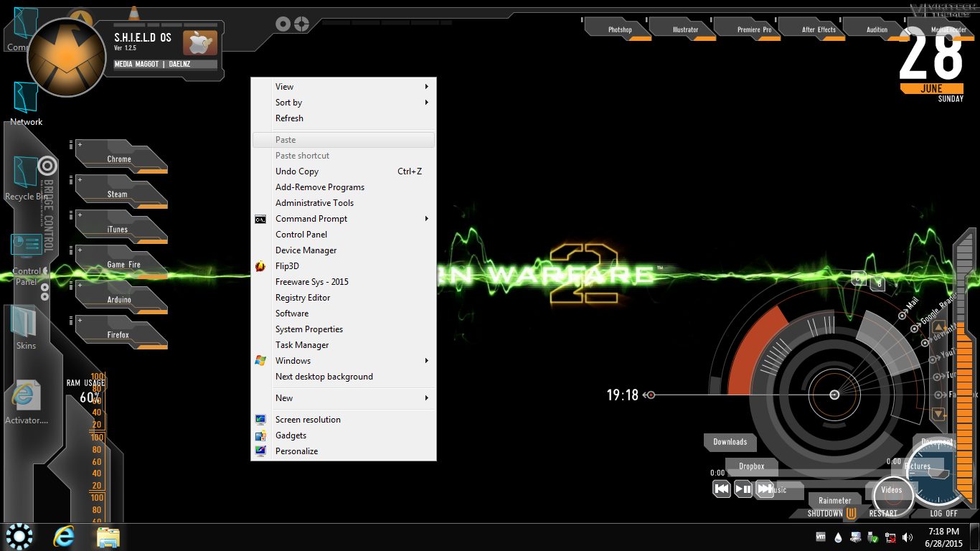Open the Recycle Bin desktop icon

click(26, 178)
